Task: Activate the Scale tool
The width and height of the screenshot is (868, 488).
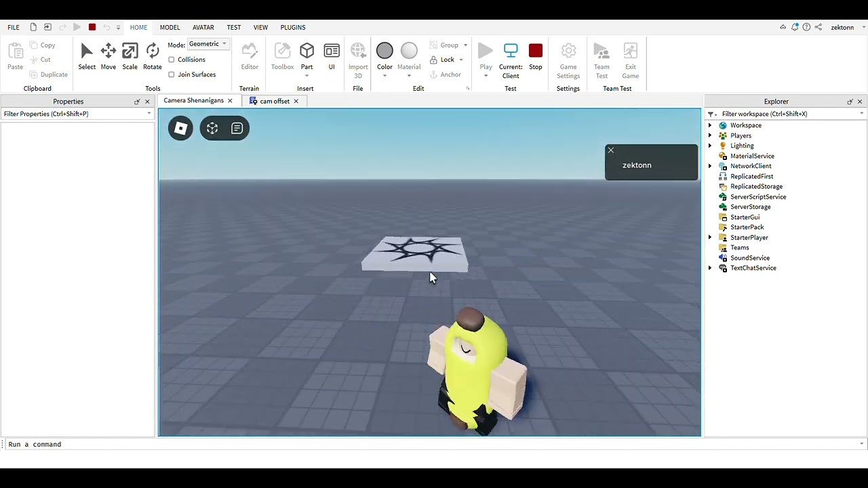Action: [x=130, y=56]
